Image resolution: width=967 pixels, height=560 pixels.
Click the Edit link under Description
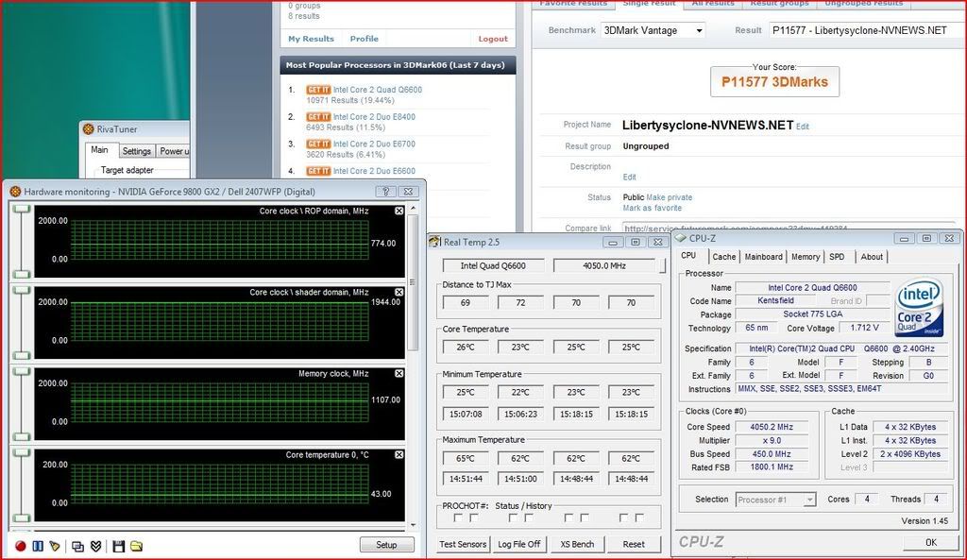click(x=629, y=177)
